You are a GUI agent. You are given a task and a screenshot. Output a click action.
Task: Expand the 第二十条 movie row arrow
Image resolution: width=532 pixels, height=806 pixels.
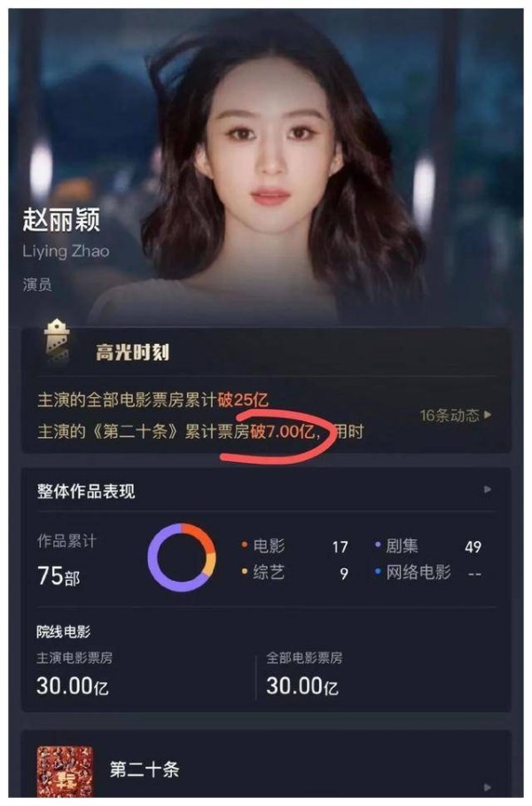tap(488, 787)
